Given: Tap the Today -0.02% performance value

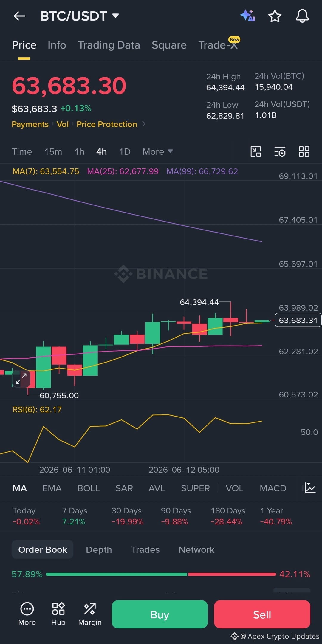Looking at the screenshot, I should pos(26,521).
